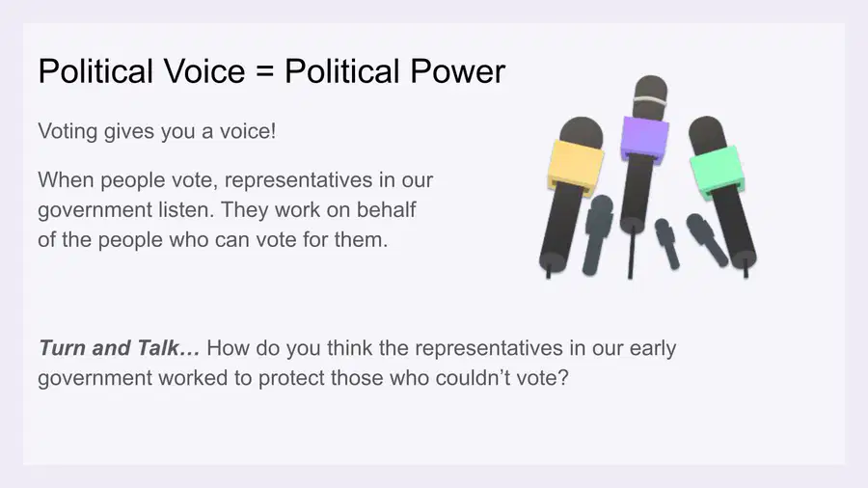This screenshot has width=868, height=488.
Task: Click the yellow-banded microphone handle
Action: coord(559,228)
